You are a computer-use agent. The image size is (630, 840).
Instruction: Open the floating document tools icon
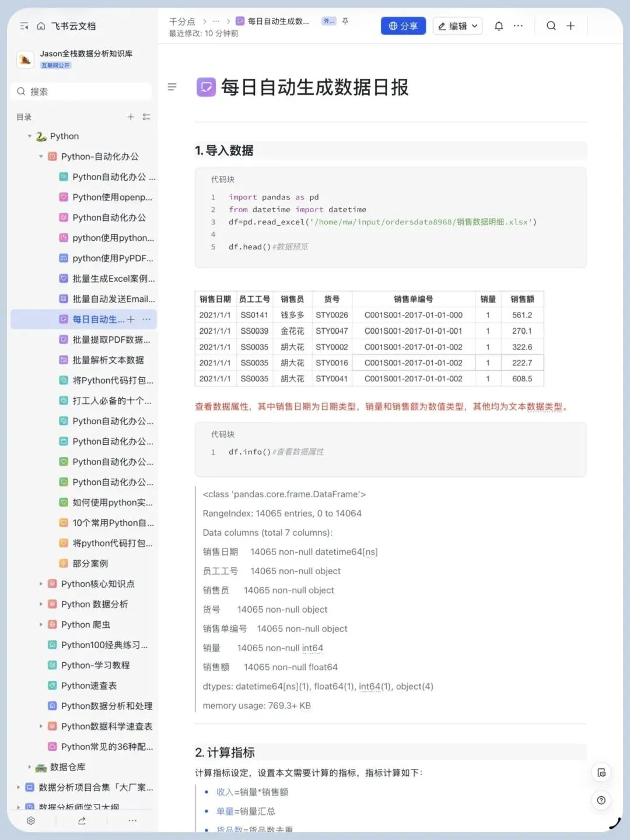tap(601, 772)
